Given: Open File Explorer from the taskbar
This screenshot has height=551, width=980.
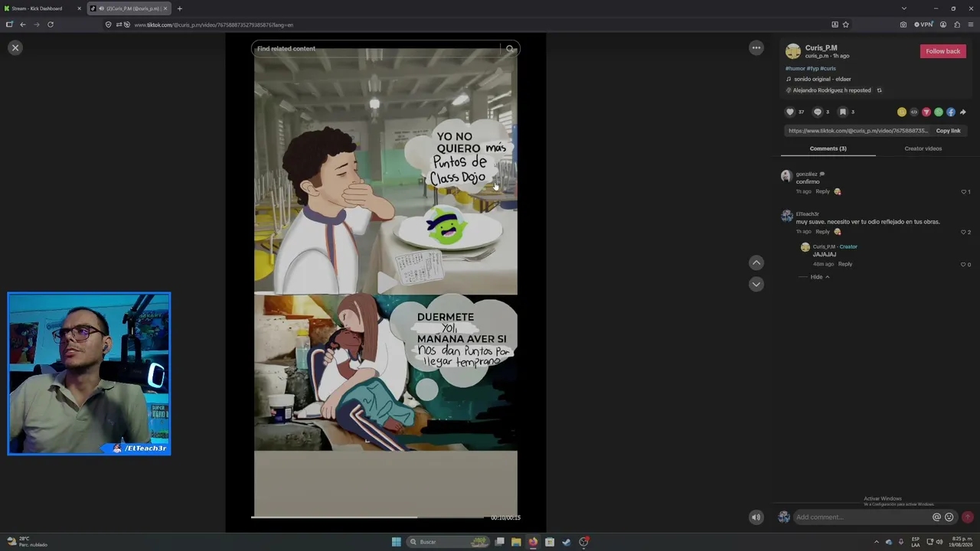Looking at the screenshot, I should coord(516,542).
